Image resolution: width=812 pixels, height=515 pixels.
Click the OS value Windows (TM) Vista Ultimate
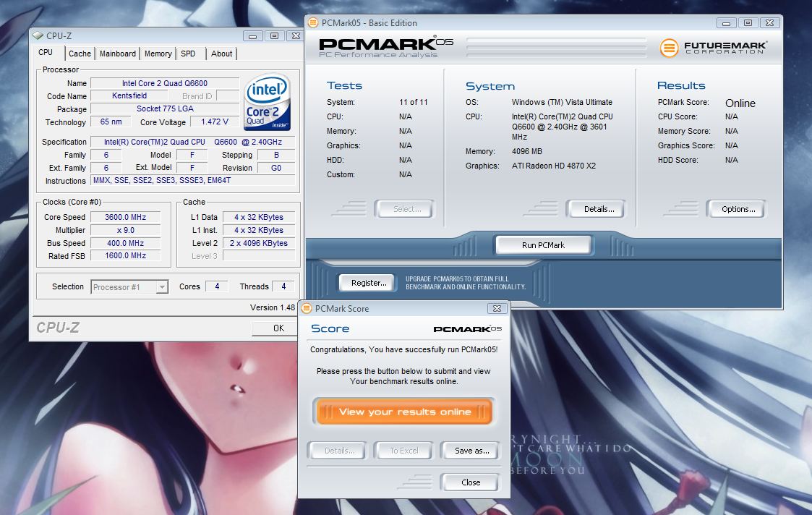pos(562,102)
